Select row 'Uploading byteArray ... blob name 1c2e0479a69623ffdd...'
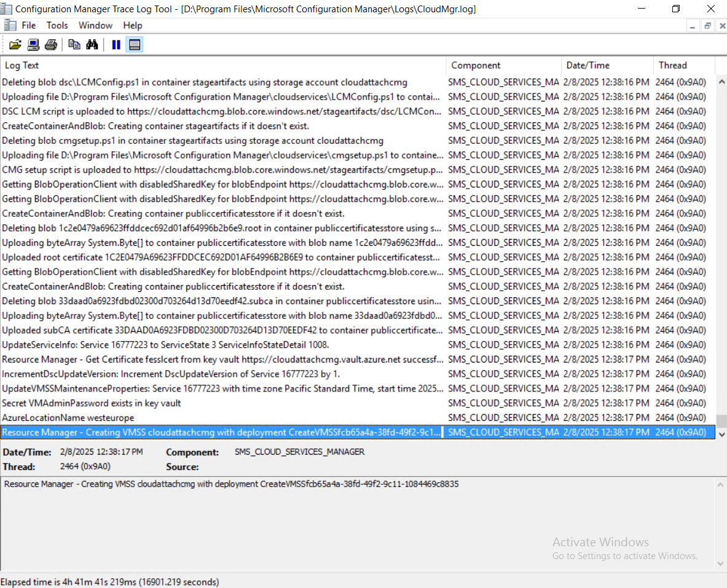Image resolution: width=727 pixels, height=588 pixels. [358, 243]
